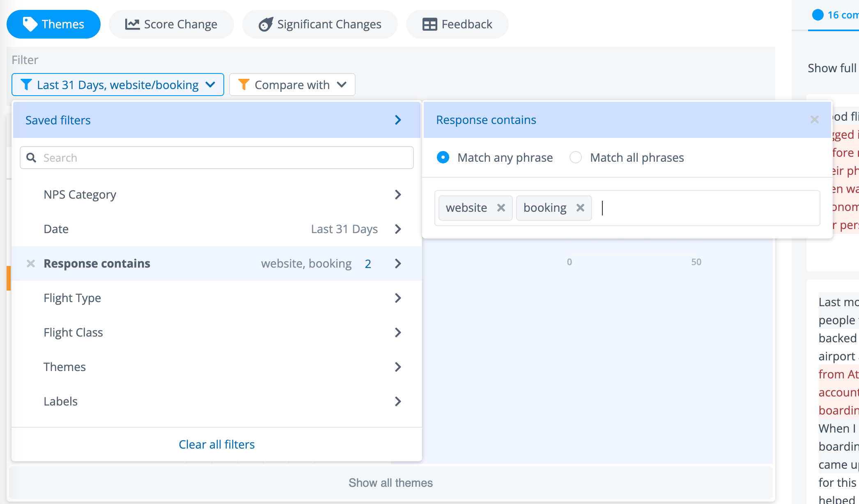Select Match all phrases option
This screenshot has width=859, height=504.
576,158
